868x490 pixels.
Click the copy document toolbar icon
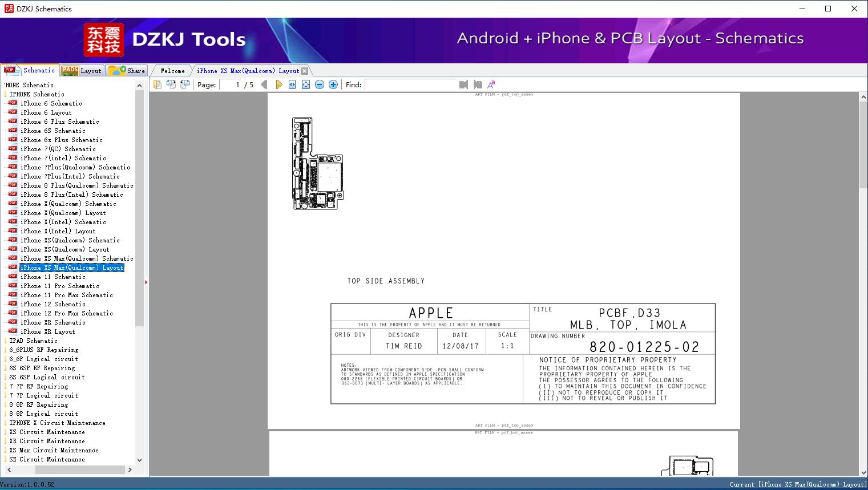click(x=158, y=84)
